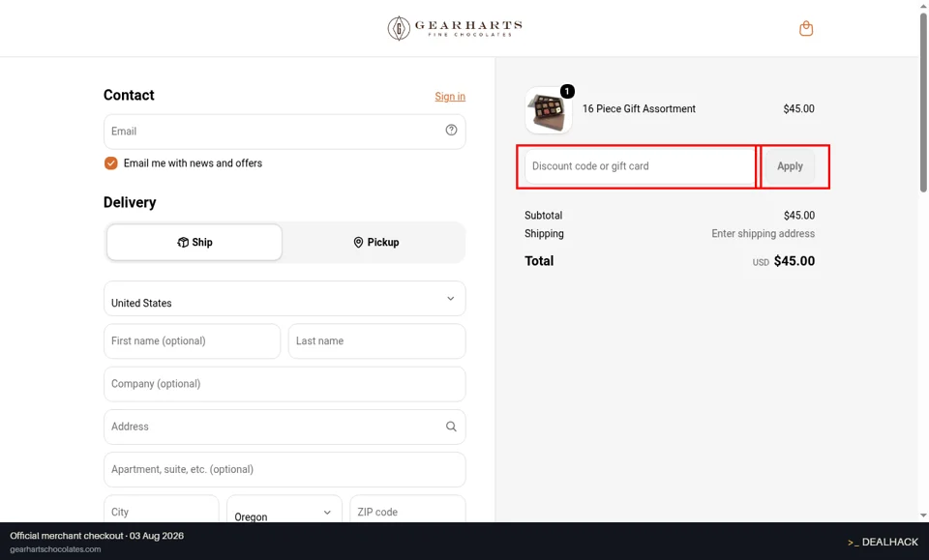Click the 16 Piece Gift Assortment thumbnail
The width and height of the screenshot is (929, 560).
click(x=548, y=110)
